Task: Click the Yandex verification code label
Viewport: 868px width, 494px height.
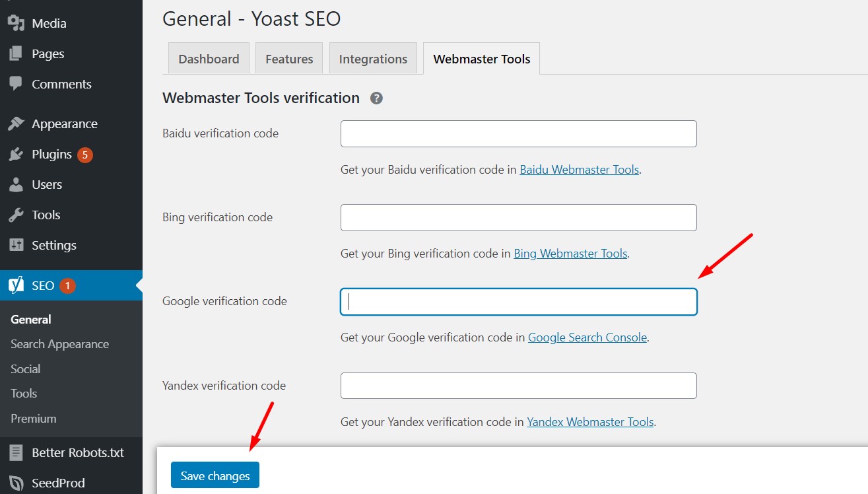Action: [224, 386]
